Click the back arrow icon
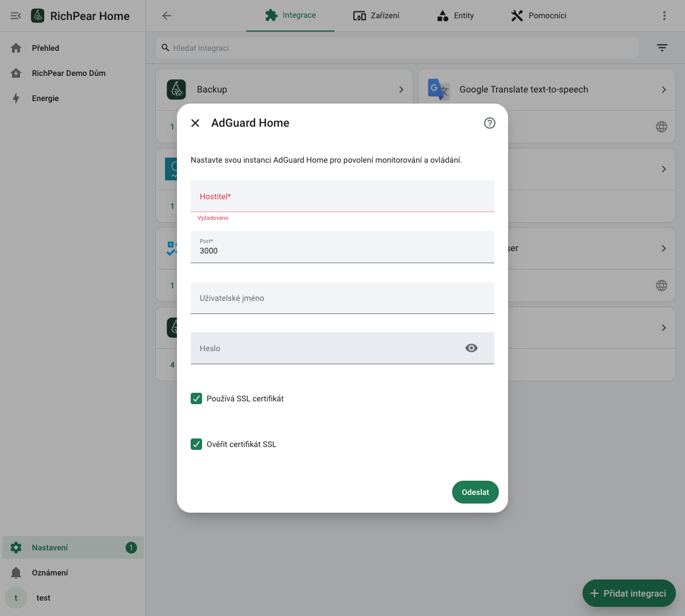 pyautogui.click(x=167, y=16)
